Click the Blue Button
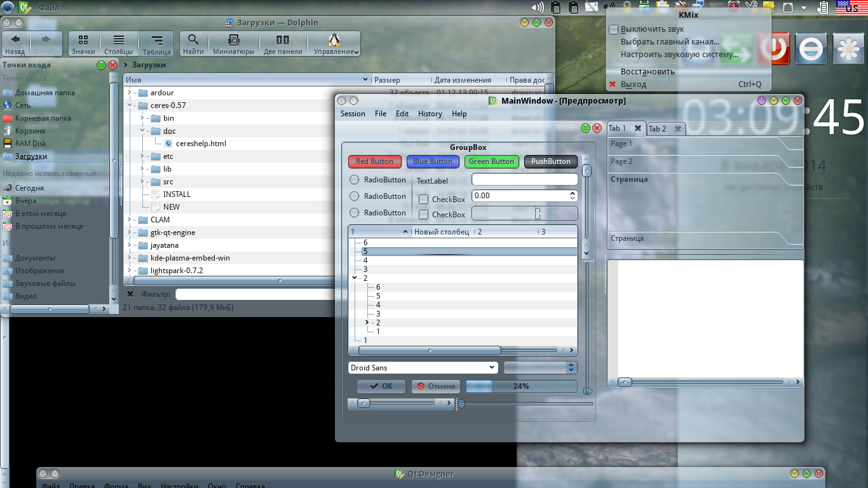This screenshot has width=868, height=488. pyautogui.click(x=432, y=161)
